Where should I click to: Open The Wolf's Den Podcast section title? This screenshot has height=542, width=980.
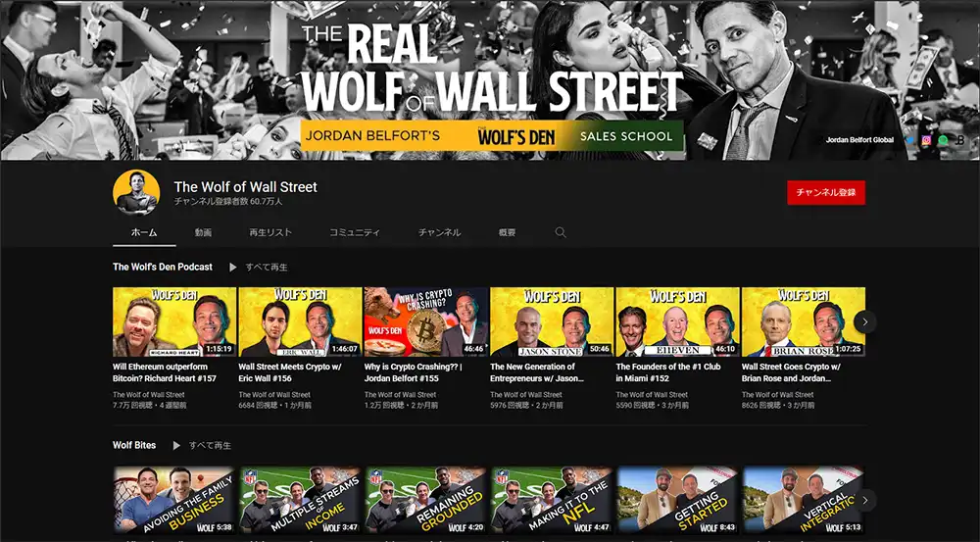pos(163,267)
